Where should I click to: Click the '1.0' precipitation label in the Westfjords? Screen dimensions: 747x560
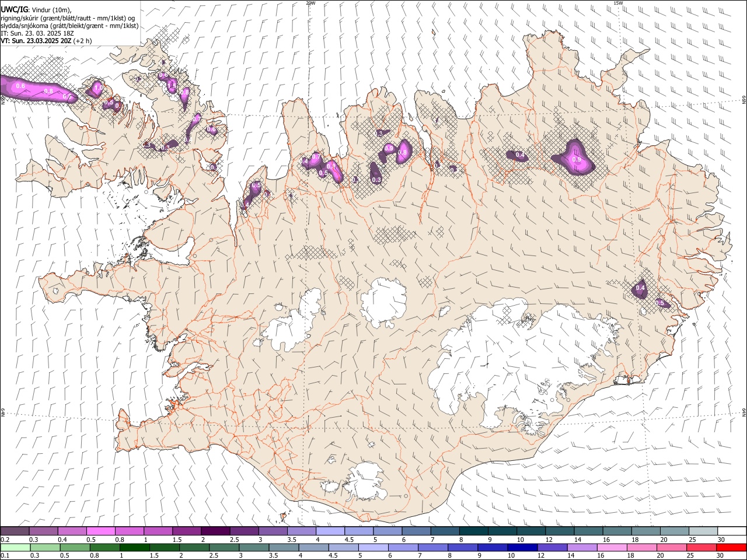tap(98, 88)
